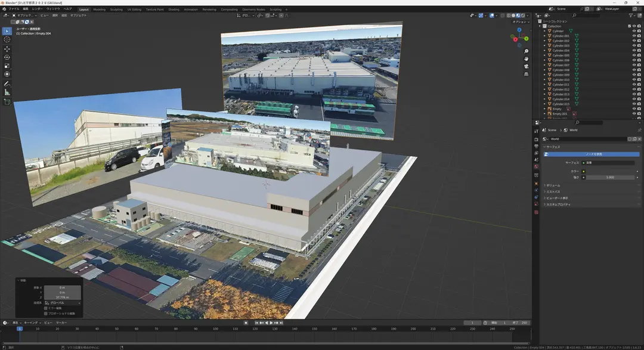
Task: Click the Options button in the viewport header
Action: pos(519,22)
